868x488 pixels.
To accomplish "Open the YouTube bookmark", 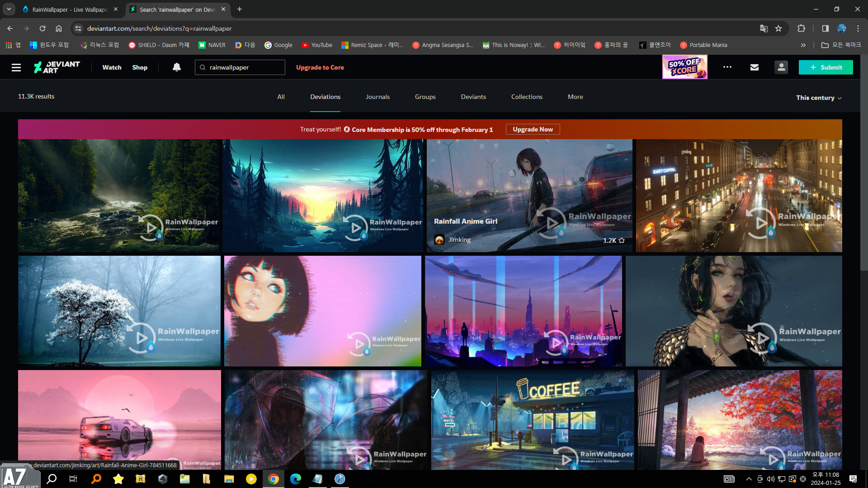I will coord(317,45).
